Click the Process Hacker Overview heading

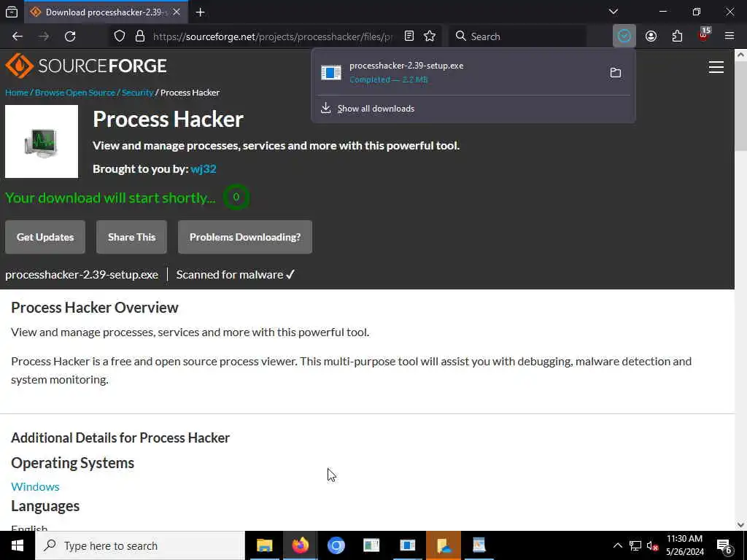point(94,308)
